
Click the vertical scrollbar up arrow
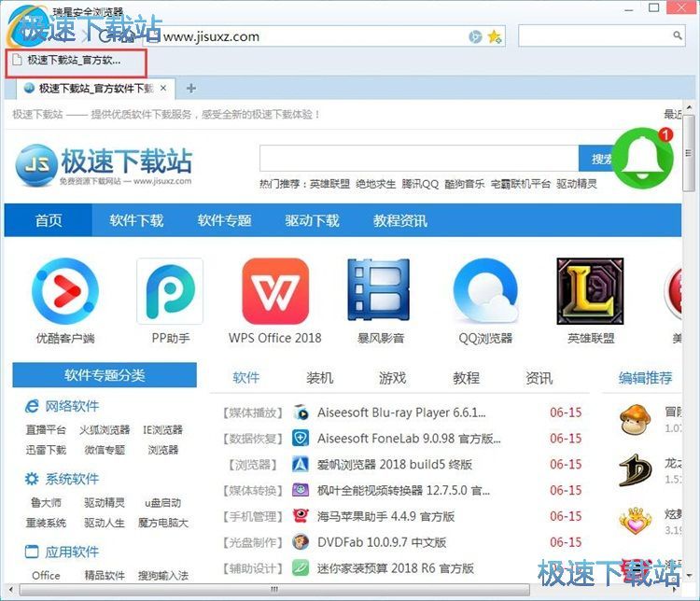click(x=689, y=107)
